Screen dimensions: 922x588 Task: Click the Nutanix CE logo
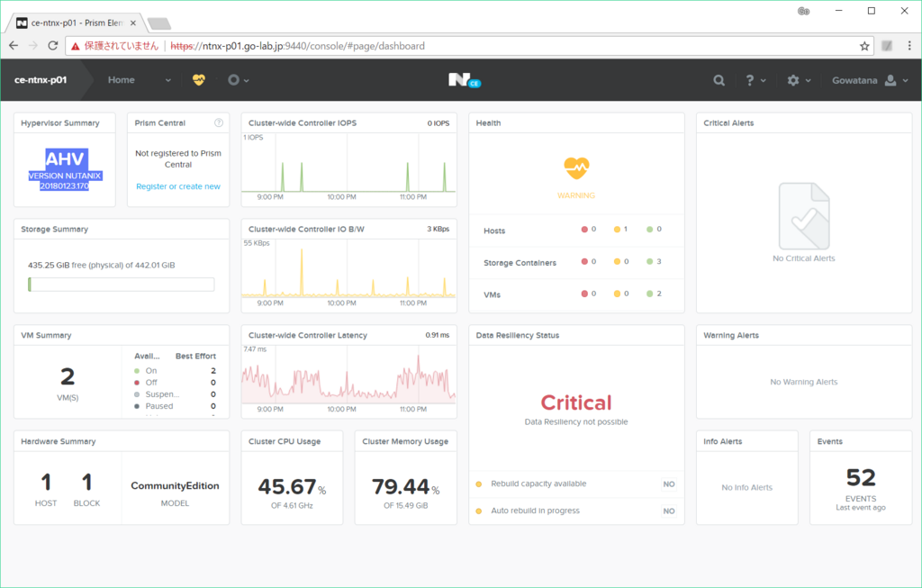(x=464, y=80)
